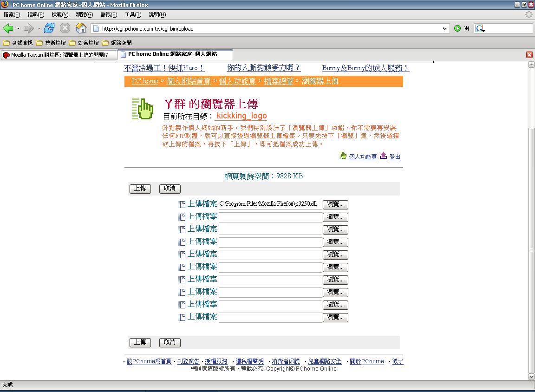The height and width of the screenshot is (392, 535).
Task: Click the Stop loading icon
Action: point(65,28)
